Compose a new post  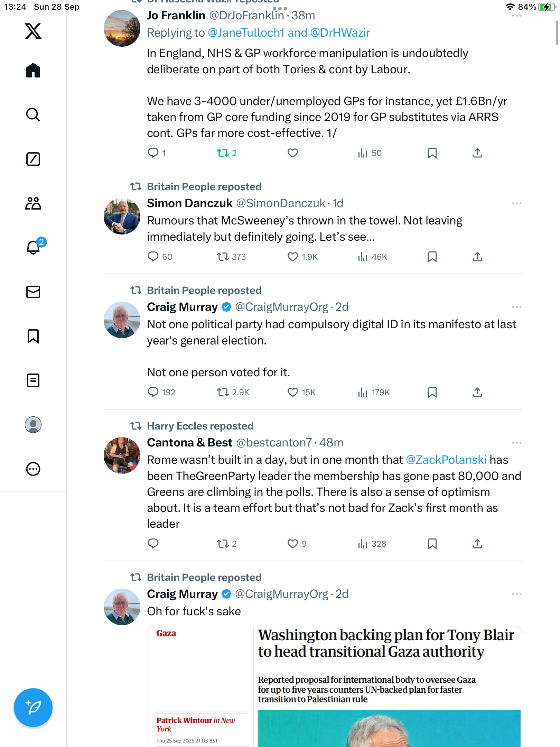click(33, 708)
